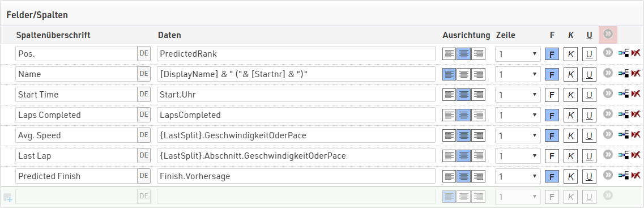Expand the Zeile dropdown for Predicted Finish
This screenshot has width=644, height=208.
click(x=518, y=176)
